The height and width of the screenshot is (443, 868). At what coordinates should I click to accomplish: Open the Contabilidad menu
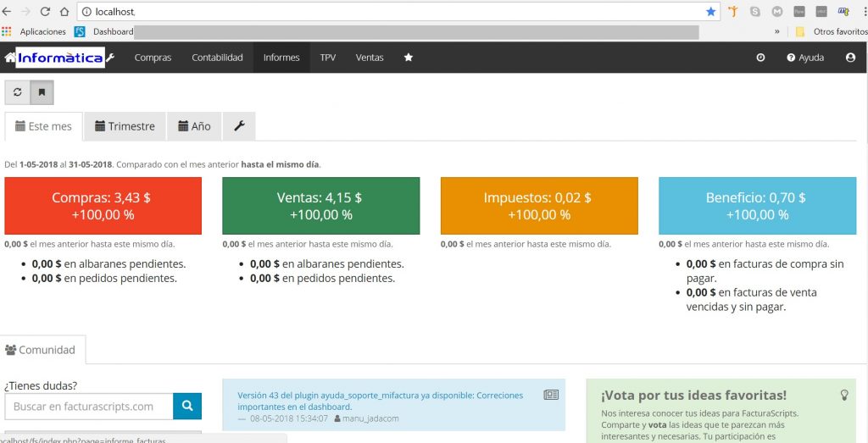(x=218, y=58)
